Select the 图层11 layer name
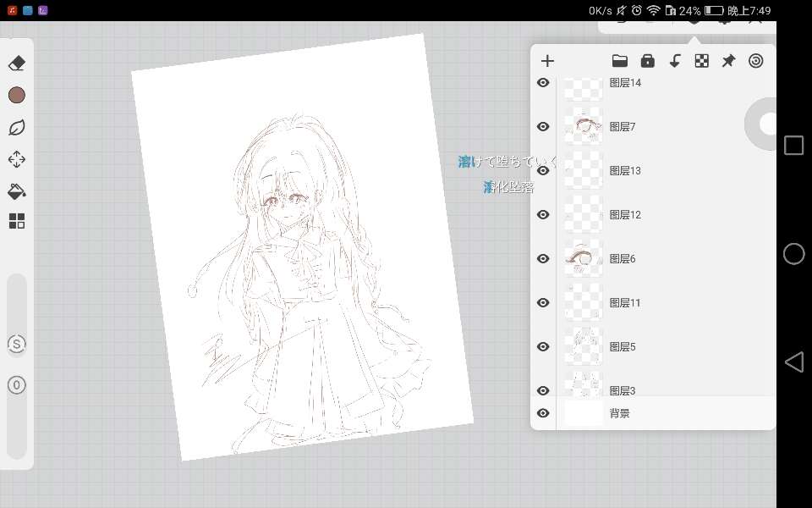 pos(625,303)
